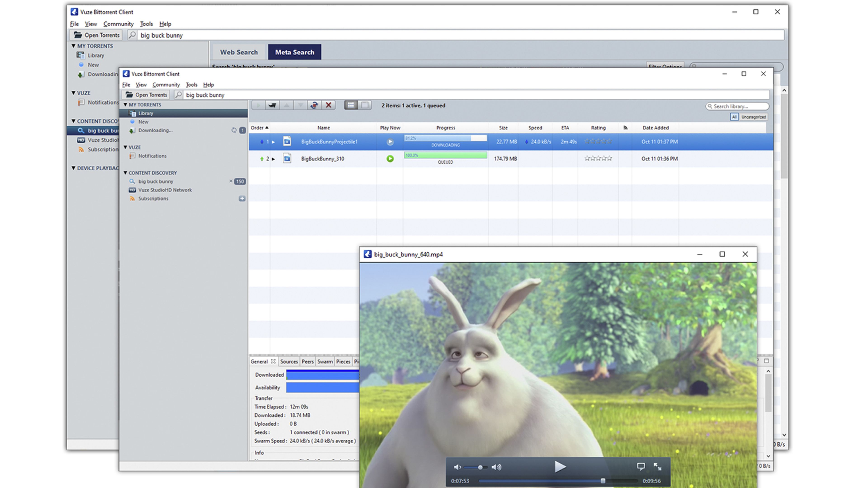
Task: Switch to the Sources tab
Action: click(289, 361)
